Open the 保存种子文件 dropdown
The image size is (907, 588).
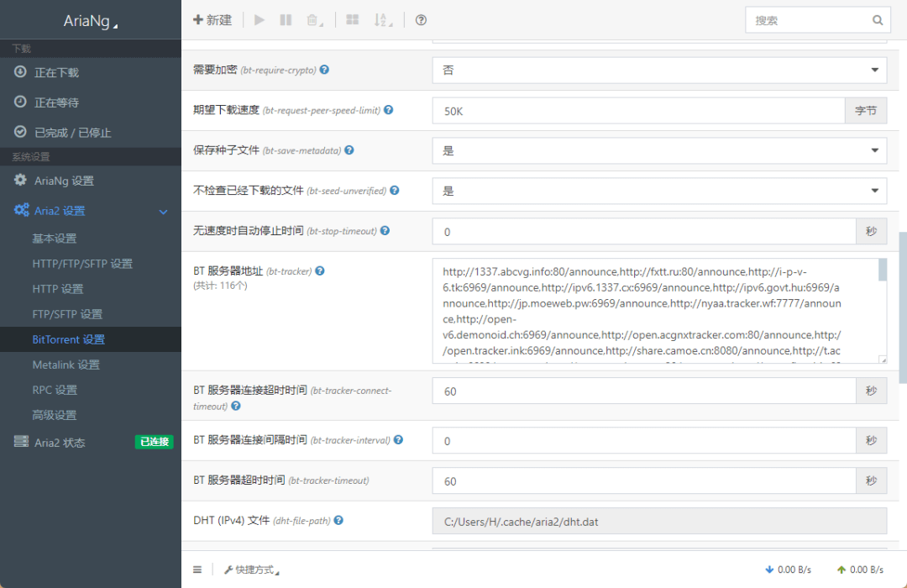(x=659, y=151)
